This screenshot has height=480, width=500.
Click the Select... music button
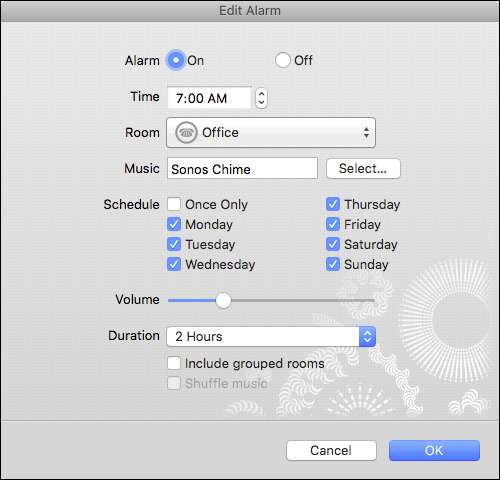point(363,169)
